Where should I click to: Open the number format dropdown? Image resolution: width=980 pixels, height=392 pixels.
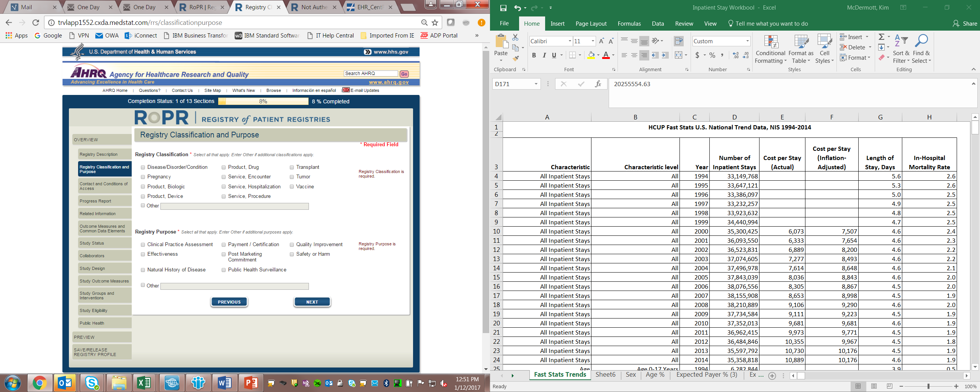click(747, 41)
